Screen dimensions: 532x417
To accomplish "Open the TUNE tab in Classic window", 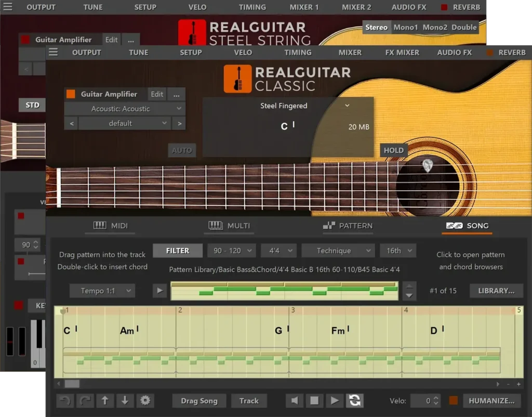I will coord(138,53).
